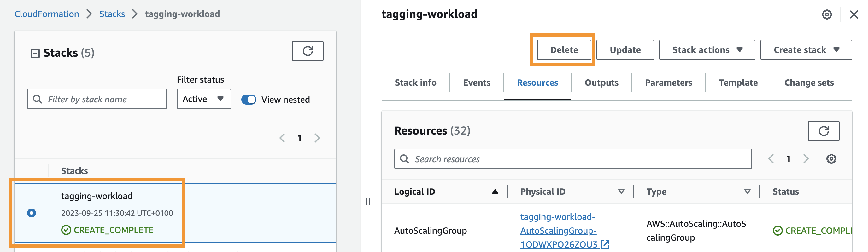
Task: Open external link icon for AutoScalingGroup physical ID
Action: (x=605, y=244)
